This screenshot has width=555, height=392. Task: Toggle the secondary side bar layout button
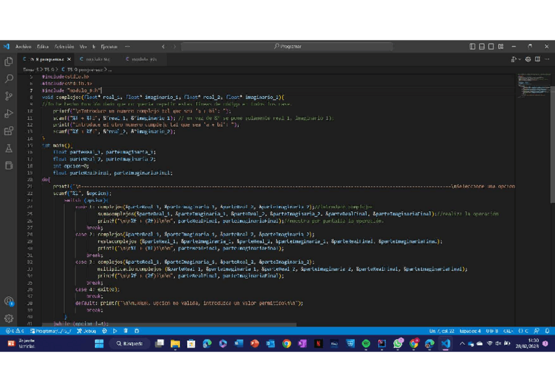tap(491, 46)
